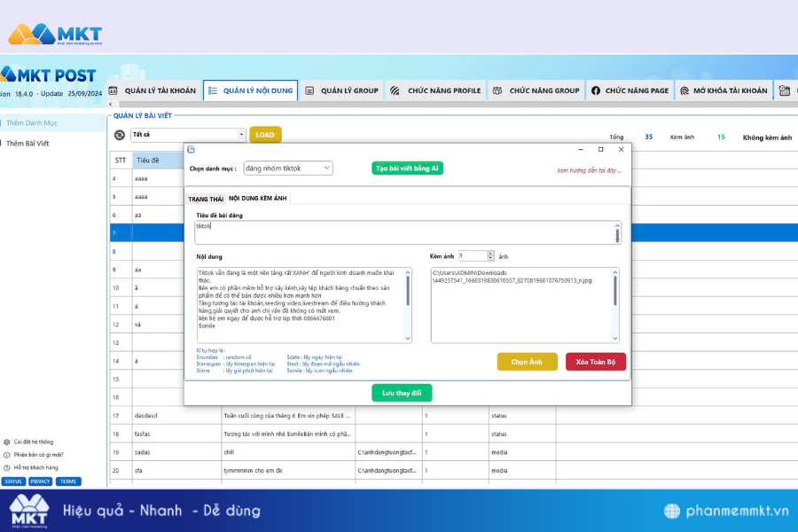Click the gear icon by Cài đặt hệ thống
This screenshot has width=798, height=532.
[x=6, y=442]
